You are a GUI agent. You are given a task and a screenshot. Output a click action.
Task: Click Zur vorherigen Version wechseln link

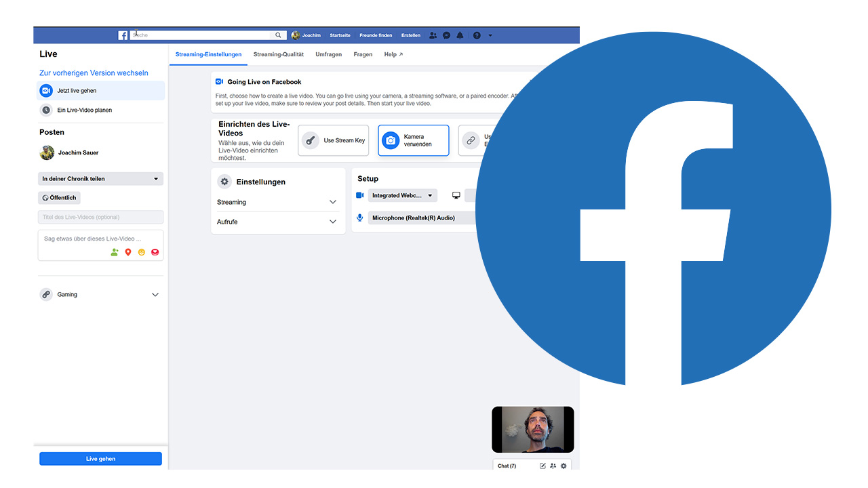pos(94,73)
